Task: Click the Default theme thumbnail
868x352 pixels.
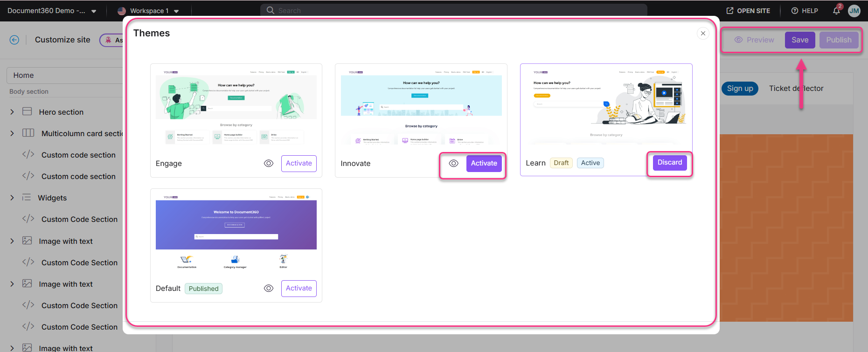Action: [236, 232]
